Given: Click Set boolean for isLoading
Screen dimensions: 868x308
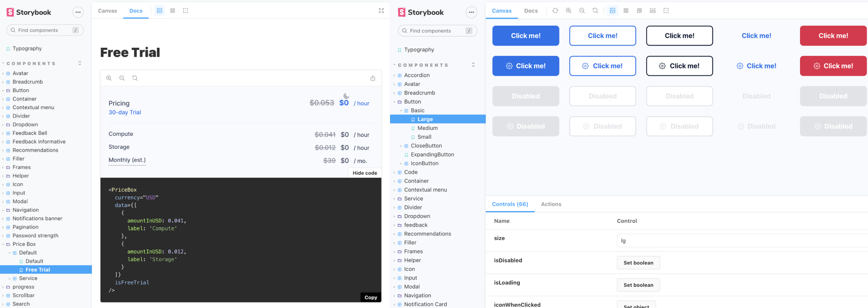Looking at the screenshot, I should (638, 285).
